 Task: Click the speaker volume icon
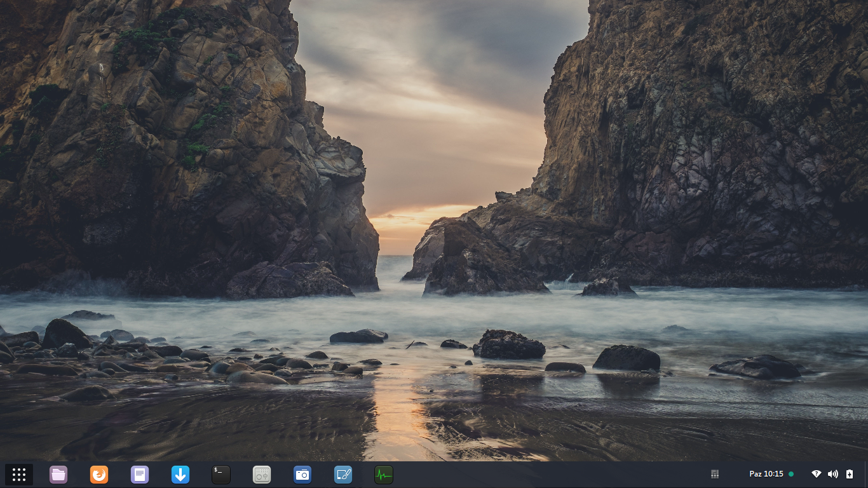point(833,474)
